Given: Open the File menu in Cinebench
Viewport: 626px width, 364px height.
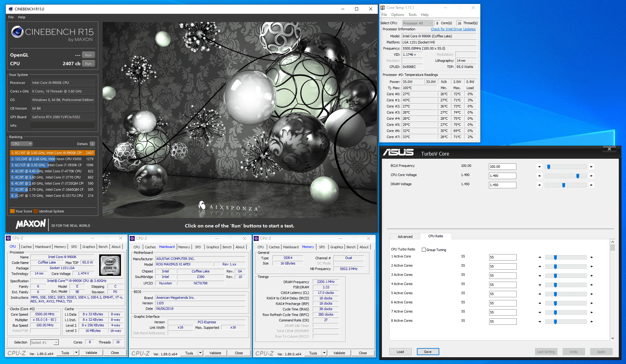Looking at the screenshot, I should pos(11,17).
